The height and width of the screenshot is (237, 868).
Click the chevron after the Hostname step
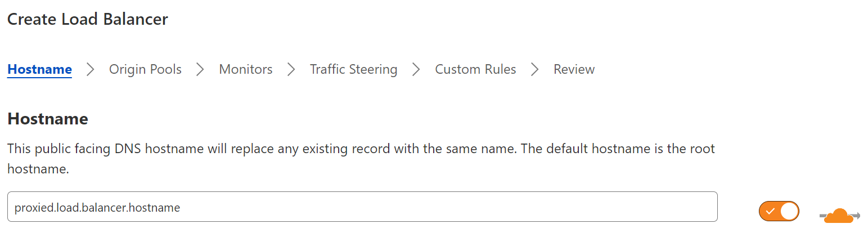click(91, 69)
